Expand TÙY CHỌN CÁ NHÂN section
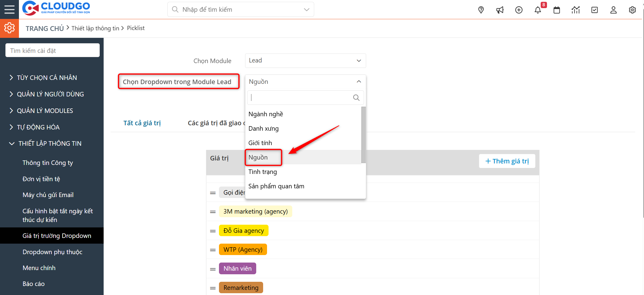The width and height of the screenshot is (644, 295). (47, 78)
